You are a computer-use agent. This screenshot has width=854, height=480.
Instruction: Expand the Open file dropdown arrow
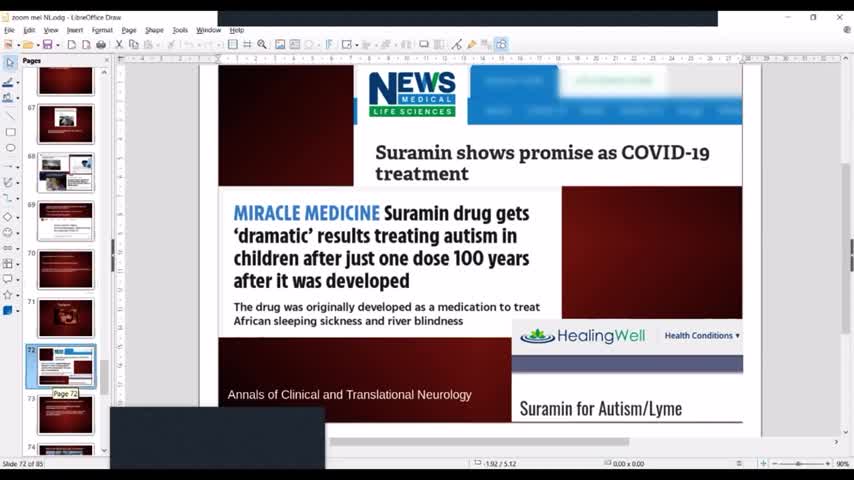click(38, 45)
